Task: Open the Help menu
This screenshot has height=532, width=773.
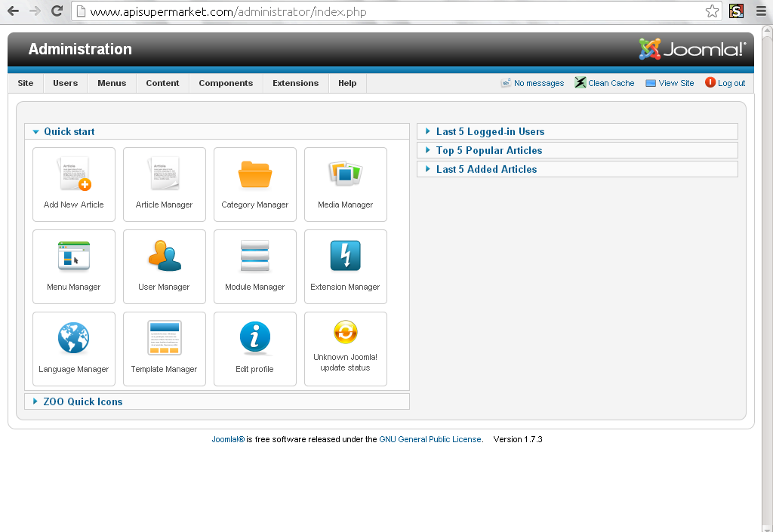Action: click(x=347, y=83)
